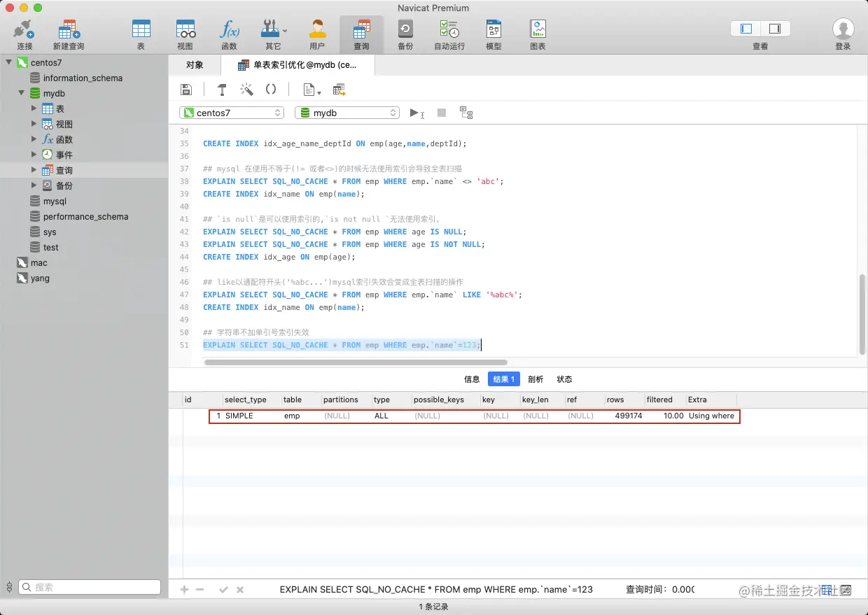Click the export result grid icon
This screenshot has width=868, height=615.
339,90
